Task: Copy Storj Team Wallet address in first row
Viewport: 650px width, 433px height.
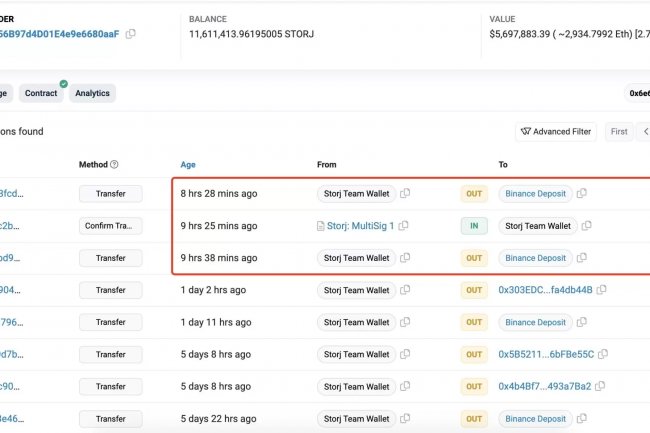Action: 406,194
